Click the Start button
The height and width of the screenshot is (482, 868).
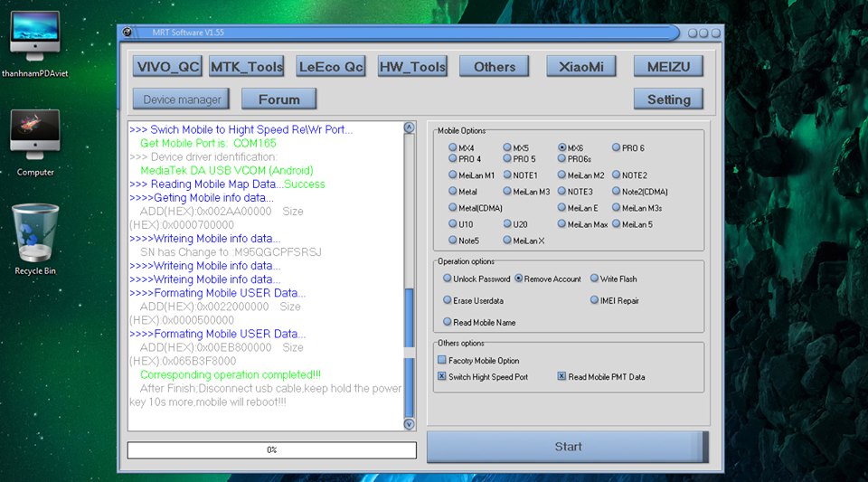pos(568,447)
